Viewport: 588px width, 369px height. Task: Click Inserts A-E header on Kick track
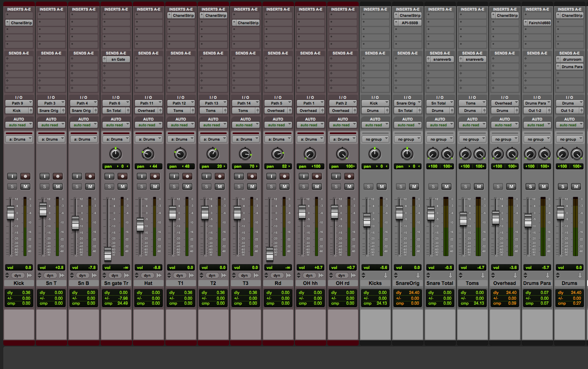tap(19, 9)
